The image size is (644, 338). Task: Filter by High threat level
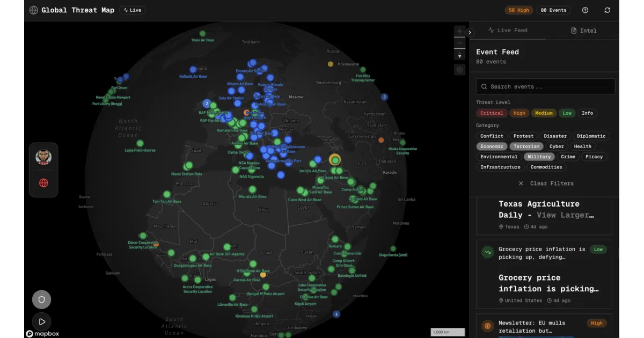(519, 113)
